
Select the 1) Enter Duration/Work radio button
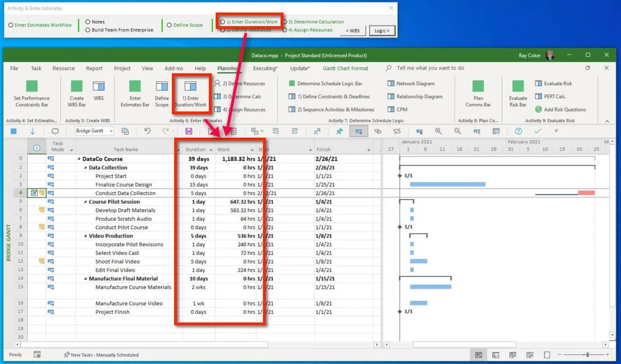pos(223,22)
